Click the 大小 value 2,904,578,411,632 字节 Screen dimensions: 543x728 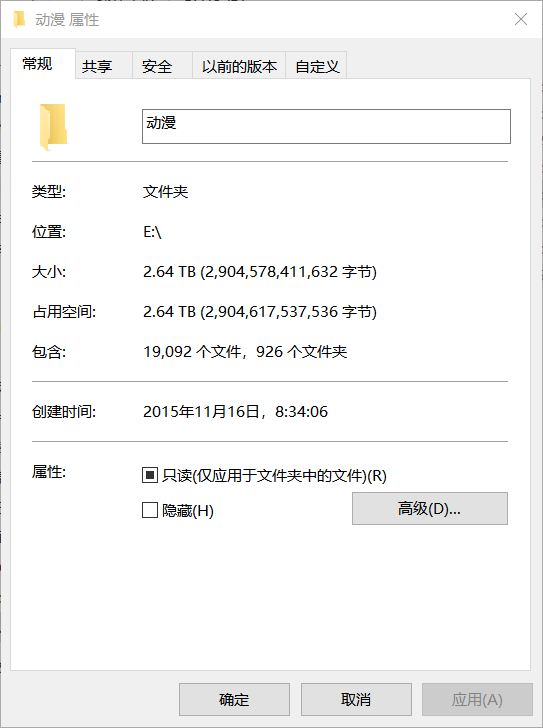pyautogui.click(x=289, y=272)
